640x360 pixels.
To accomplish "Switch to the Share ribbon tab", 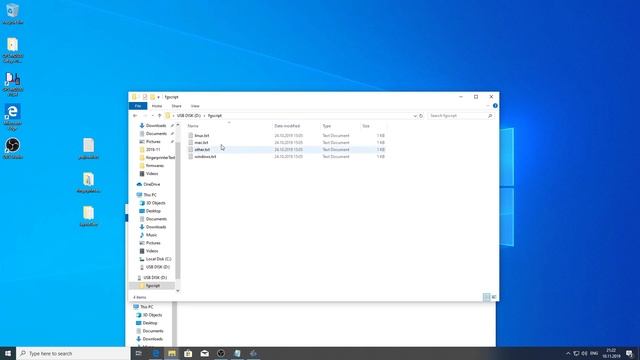I will click(176, 106).
